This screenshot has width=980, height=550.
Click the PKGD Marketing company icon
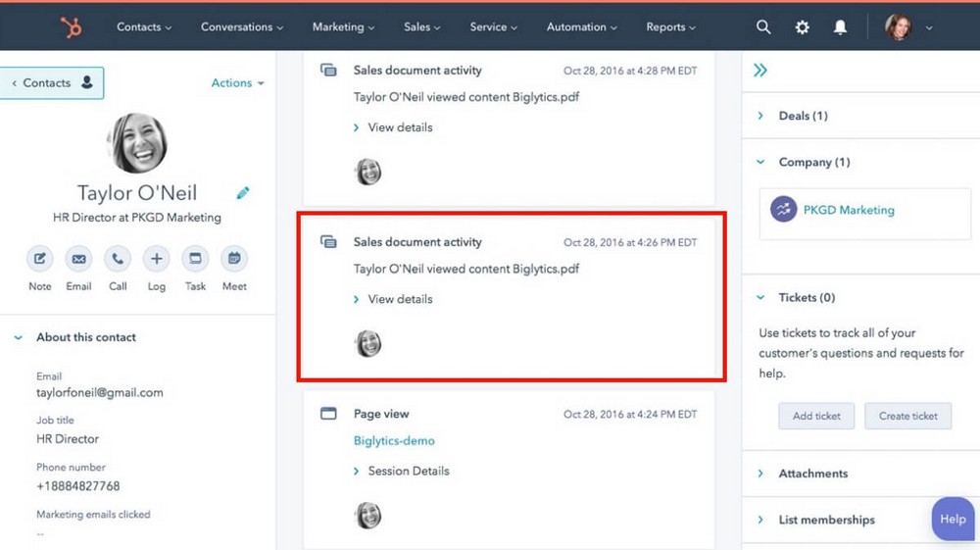(783, 210)
